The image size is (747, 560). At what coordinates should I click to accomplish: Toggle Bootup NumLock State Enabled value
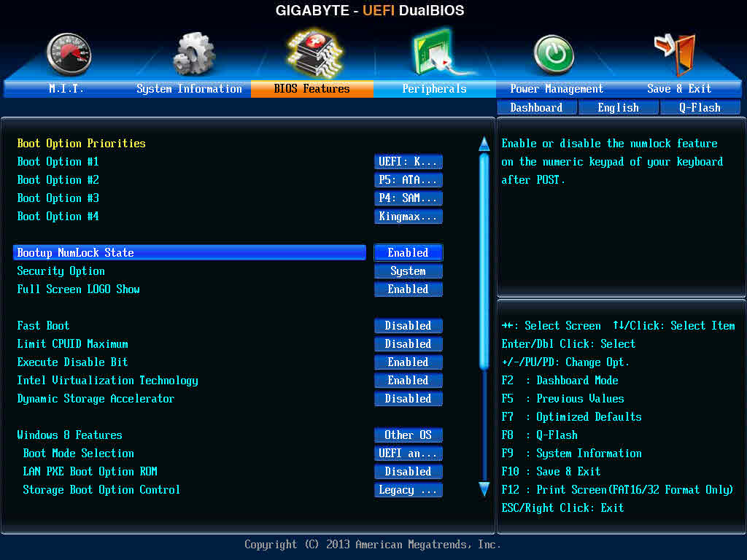409,252
